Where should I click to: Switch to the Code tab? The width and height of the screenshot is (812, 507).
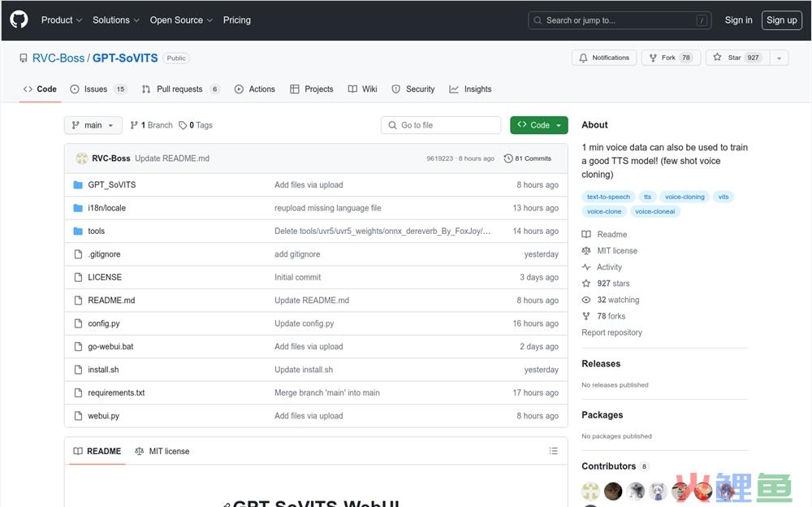[40, 89]
